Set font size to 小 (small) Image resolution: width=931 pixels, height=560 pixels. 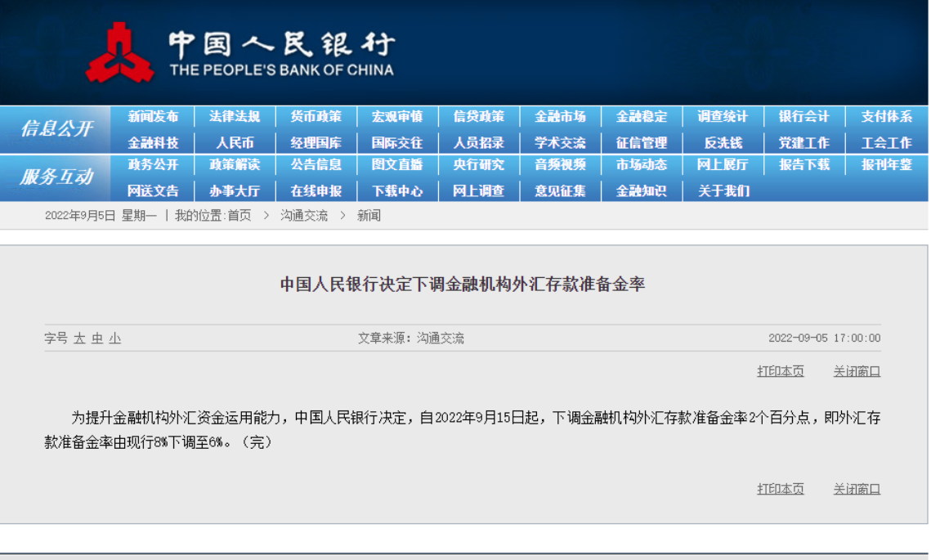coord(115,338)
